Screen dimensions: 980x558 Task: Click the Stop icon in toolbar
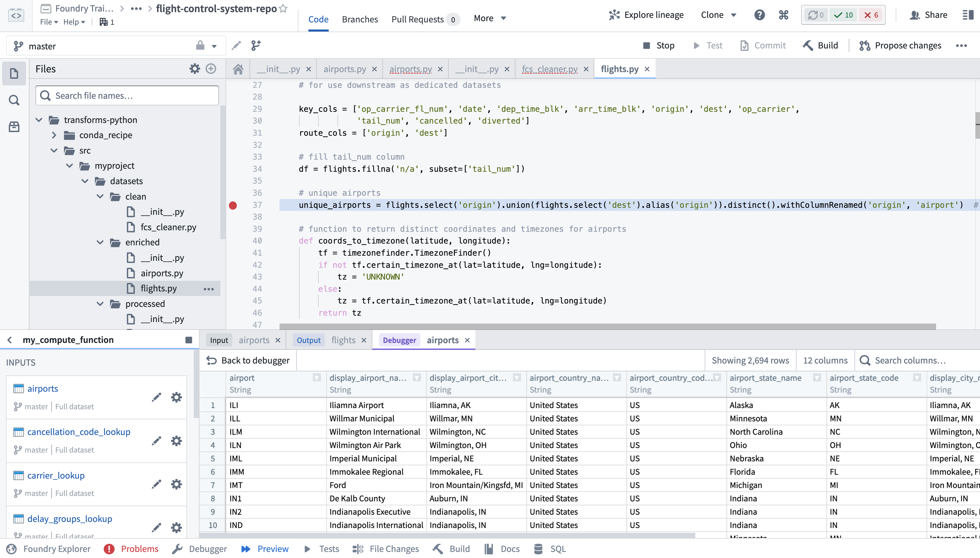point(646,46)
